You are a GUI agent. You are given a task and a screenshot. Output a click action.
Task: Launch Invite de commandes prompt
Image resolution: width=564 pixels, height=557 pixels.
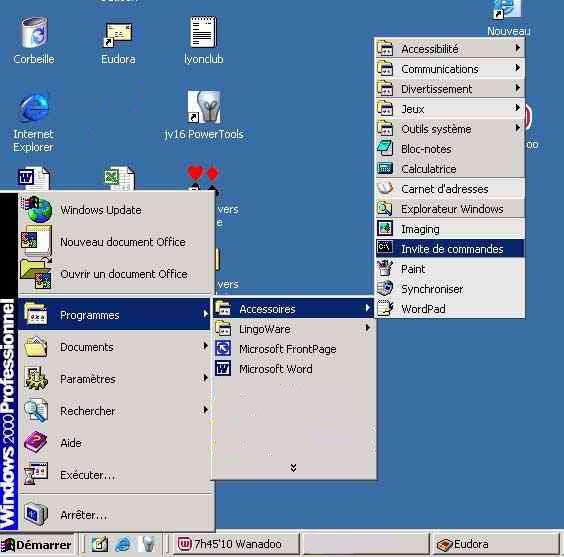click(450, 248)
